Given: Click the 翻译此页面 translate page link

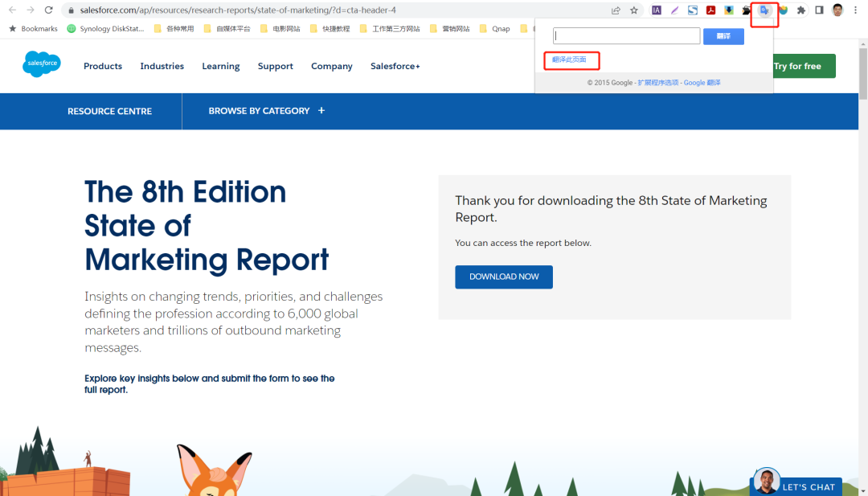Looking at the screenshot, I should pos(569,60).
